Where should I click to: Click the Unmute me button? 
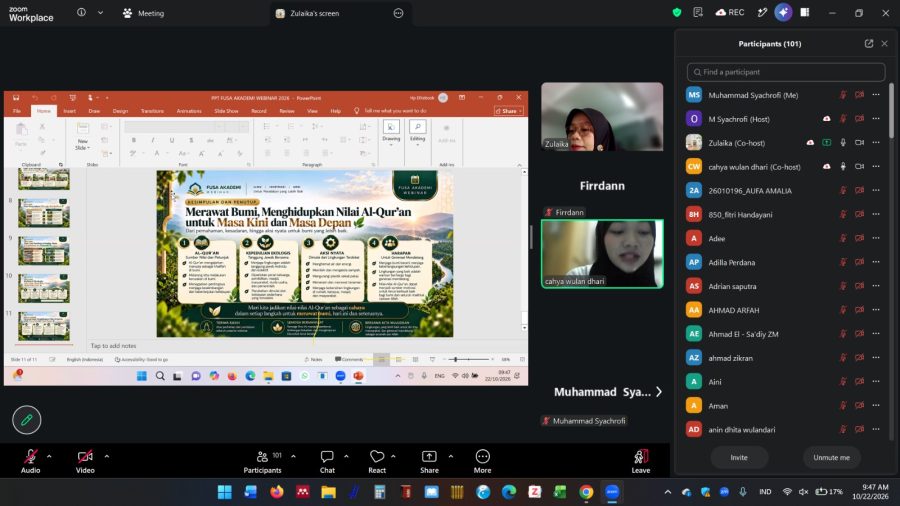(831, 457)
